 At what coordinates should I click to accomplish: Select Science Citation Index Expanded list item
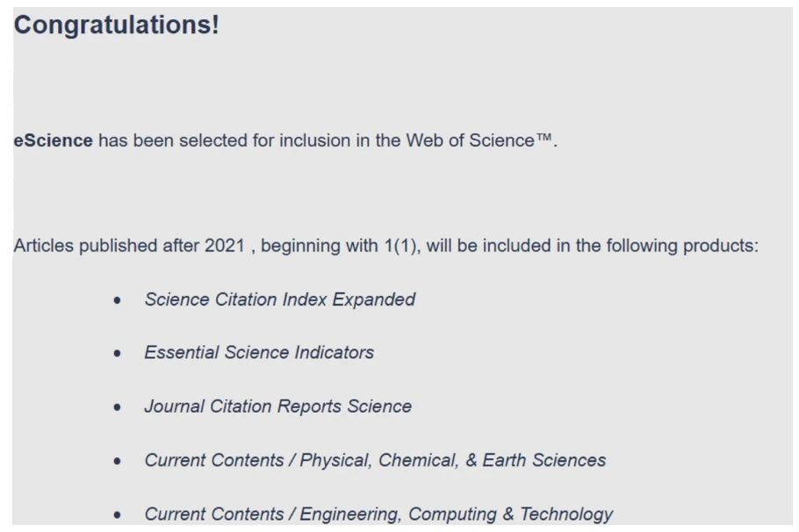[279, 299]
